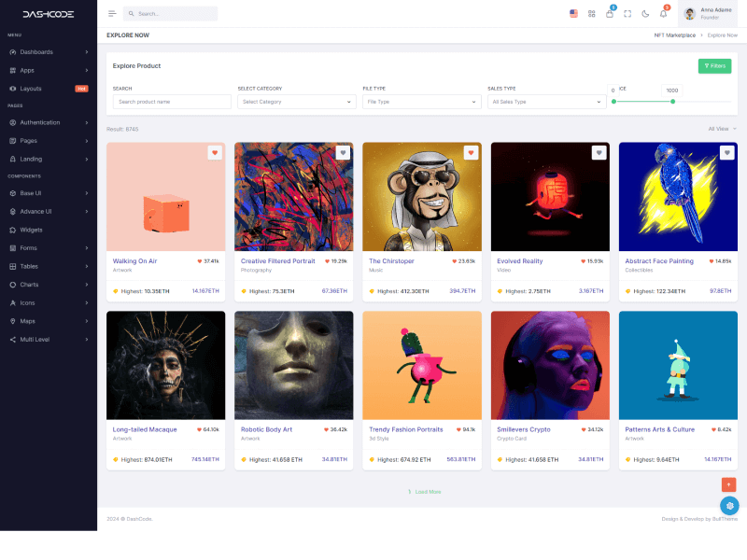Toggle heart on Creative Filtered Portrait
Viewport: 747px width, 560px height.
coord(342,151)
